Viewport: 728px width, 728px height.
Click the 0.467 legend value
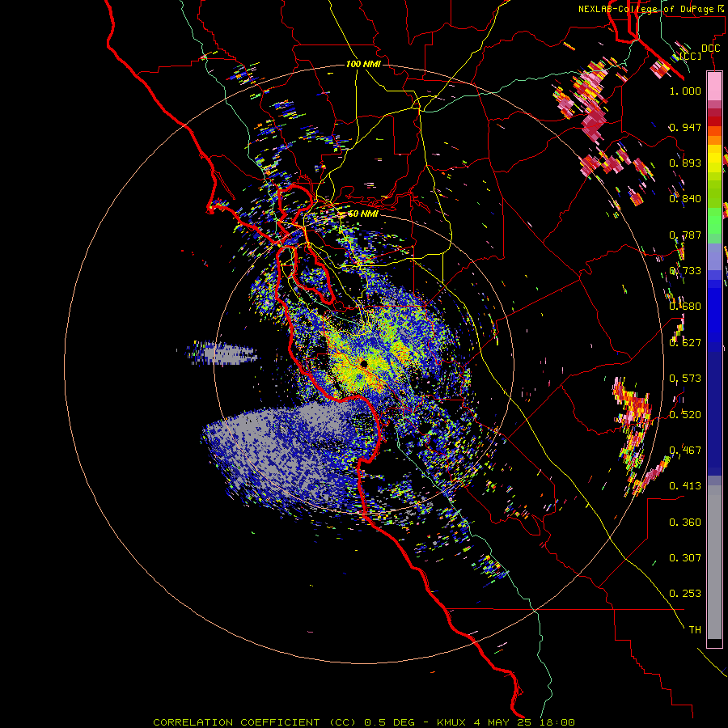[685, 450]
